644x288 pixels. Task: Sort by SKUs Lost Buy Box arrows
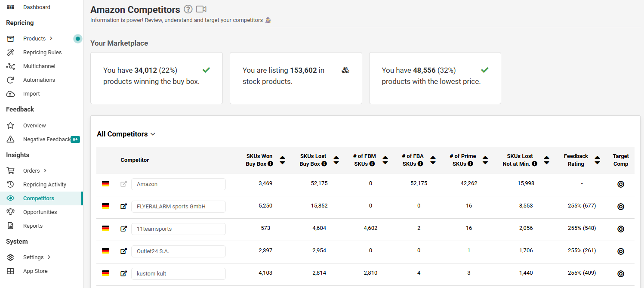(336, 160)
